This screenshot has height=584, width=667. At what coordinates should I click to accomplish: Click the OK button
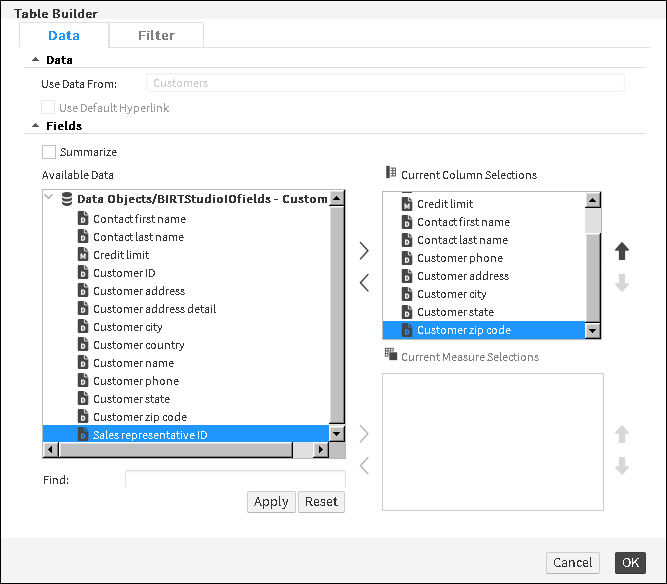click(x=630, y=562)
